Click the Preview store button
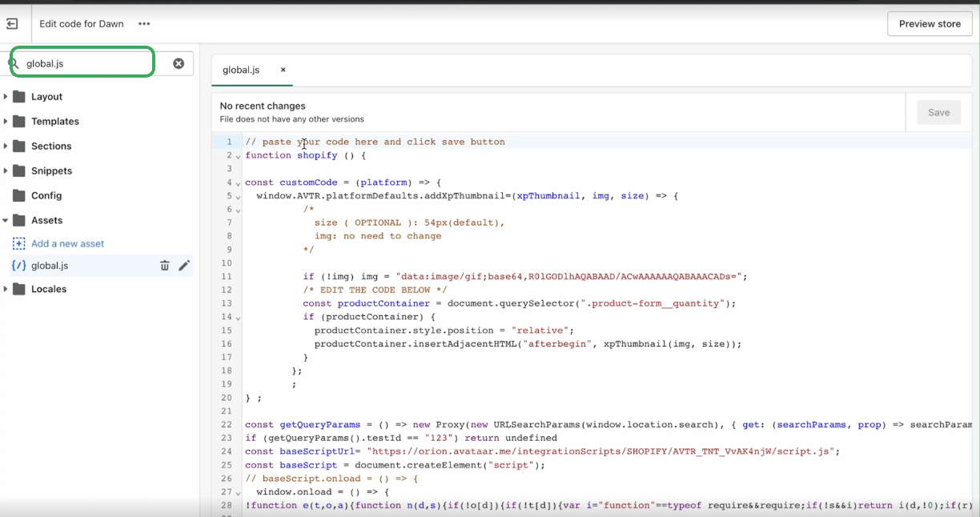Screen dimensions: 980x517 [930, 24]
